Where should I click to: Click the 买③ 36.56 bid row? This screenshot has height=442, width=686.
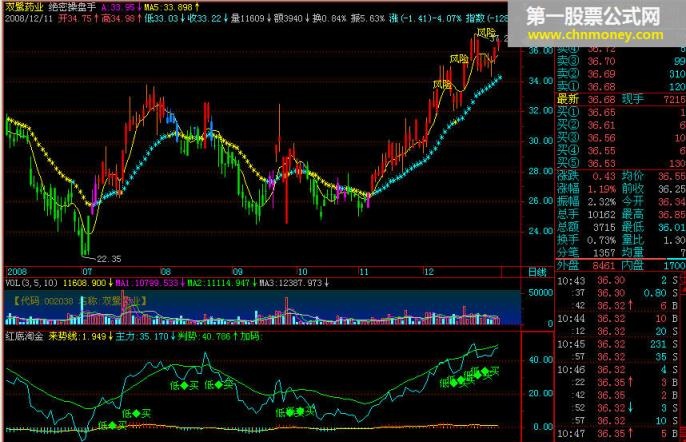620,138
